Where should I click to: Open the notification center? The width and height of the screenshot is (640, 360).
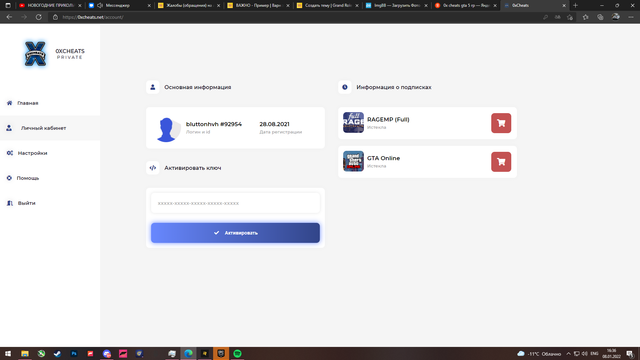click(630, 353)
